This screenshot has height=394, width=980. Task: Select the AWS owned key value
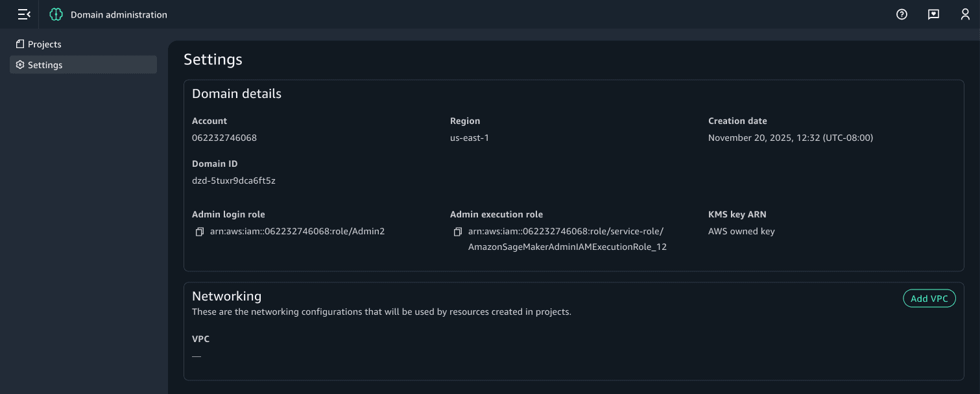[x=741, y=231]
